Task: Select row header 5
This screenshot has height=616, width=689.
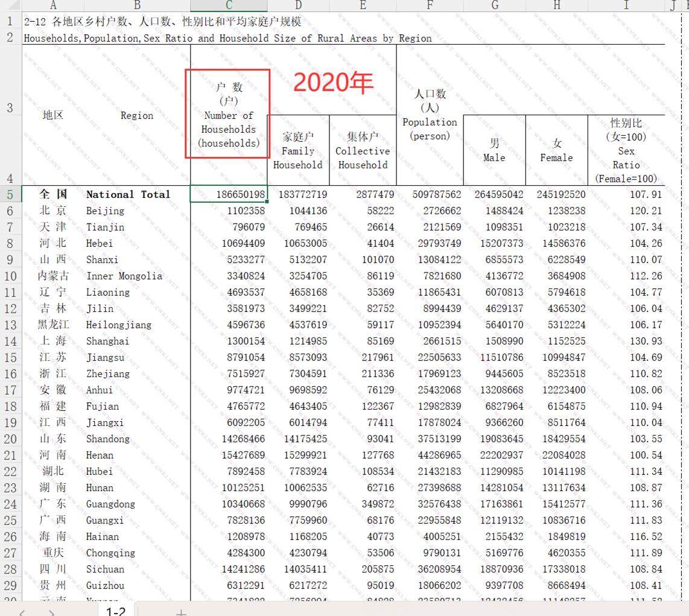Action: (10, 195)
